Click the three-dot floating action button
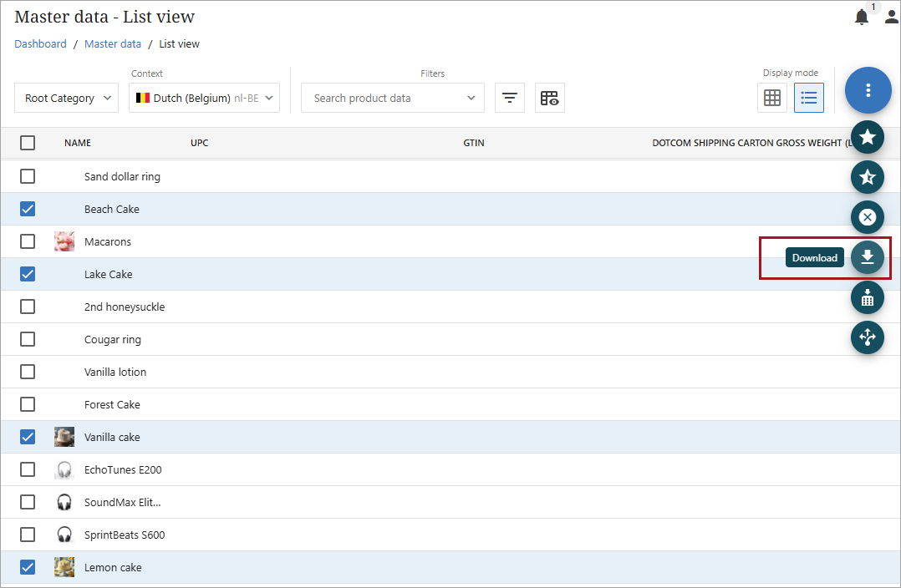 (x=868, y=90)
